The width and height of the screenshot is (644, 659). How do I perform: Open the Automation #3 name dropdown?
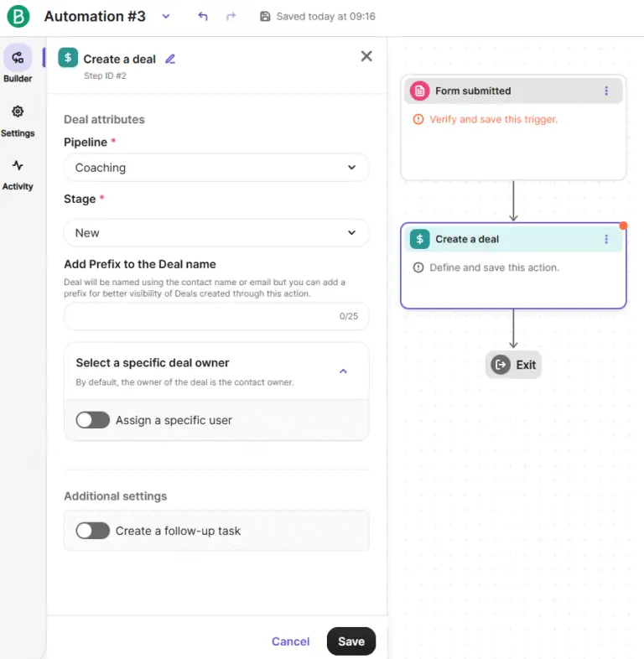tap(166, 17)
